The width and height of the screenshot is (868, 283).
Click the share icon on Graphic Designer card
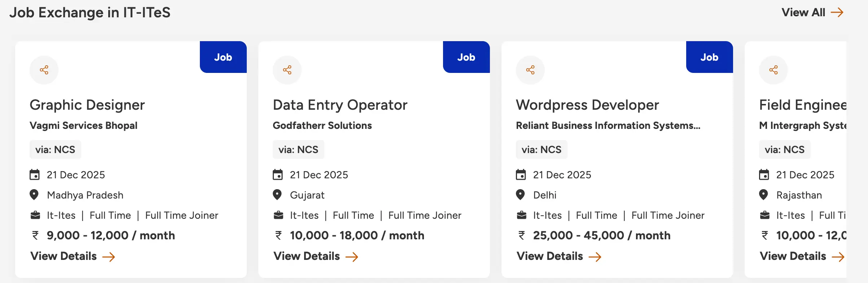tap(44, 70)
